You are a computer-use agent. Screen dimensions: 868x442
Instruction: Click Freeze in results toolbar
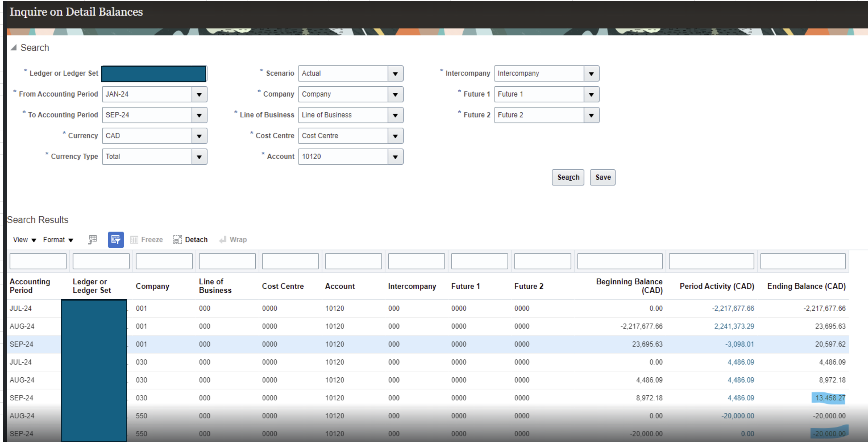147,240
